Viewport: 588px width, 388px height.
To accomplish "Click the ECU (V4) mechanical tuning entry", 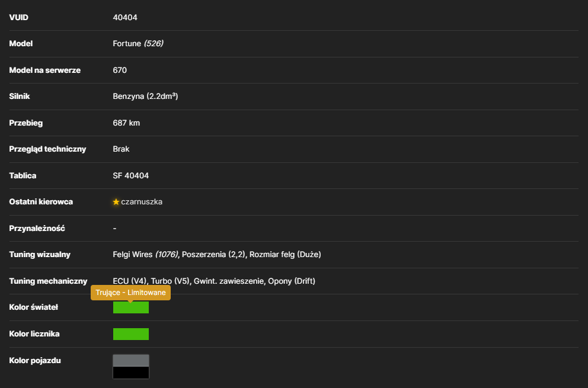I will pyautogui.click(x=130, y=281).
